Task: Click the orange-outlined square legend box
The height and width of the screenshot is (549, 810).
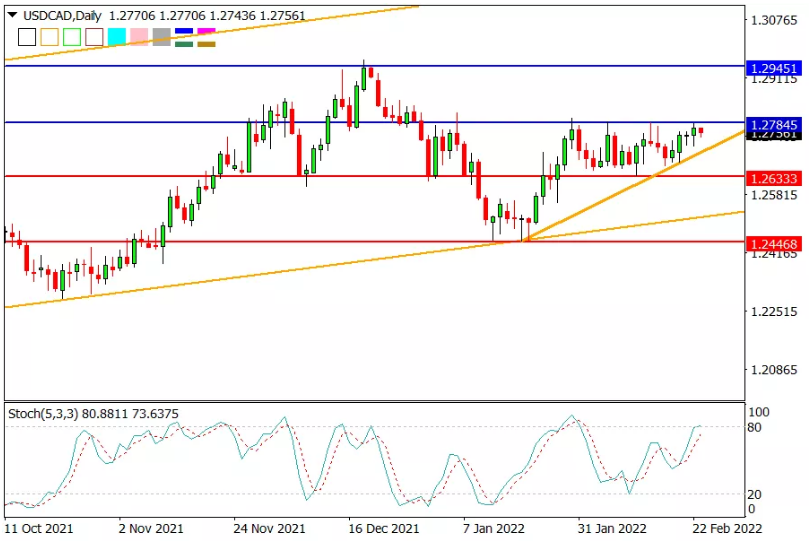Action: click(x=50, y=37)
